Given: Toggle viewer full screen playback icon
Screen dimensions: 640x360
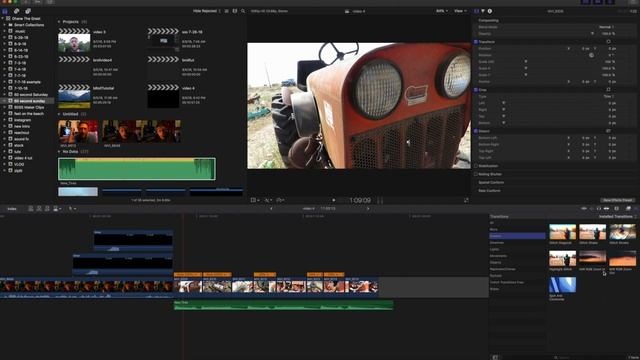Looking at the screenshot, I should point(466,200).
